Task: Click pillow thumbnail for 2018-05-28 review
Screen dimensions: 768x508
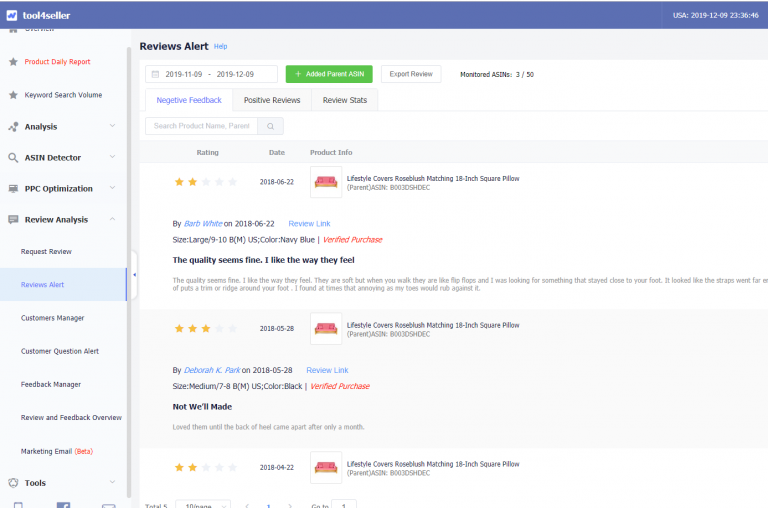Action: point(326,329)
